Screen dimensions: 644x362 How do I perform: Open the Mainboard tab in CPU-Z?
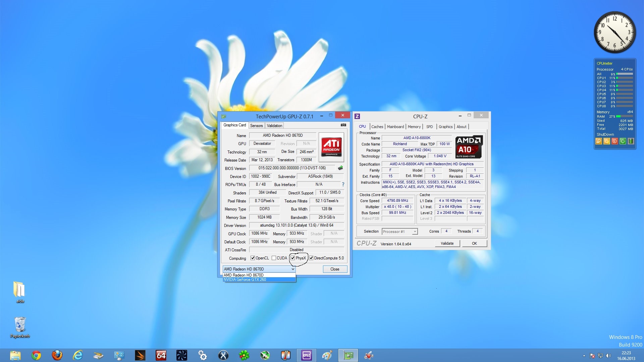click(x=395, y=127)
